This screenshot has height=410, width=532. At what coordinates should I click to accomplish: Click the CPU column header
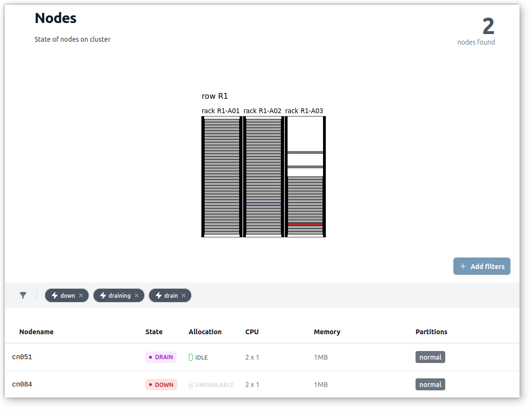click(252, 332)
